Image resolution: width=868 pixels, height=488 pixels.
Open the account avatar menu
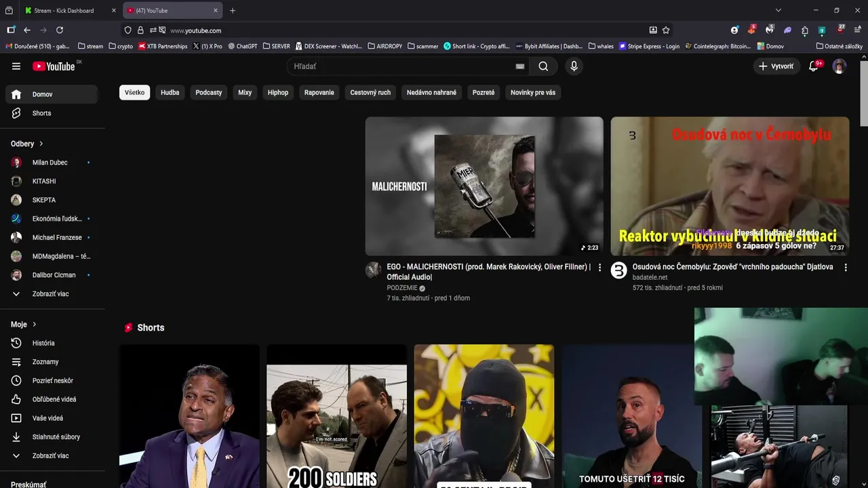coord(840,66)
